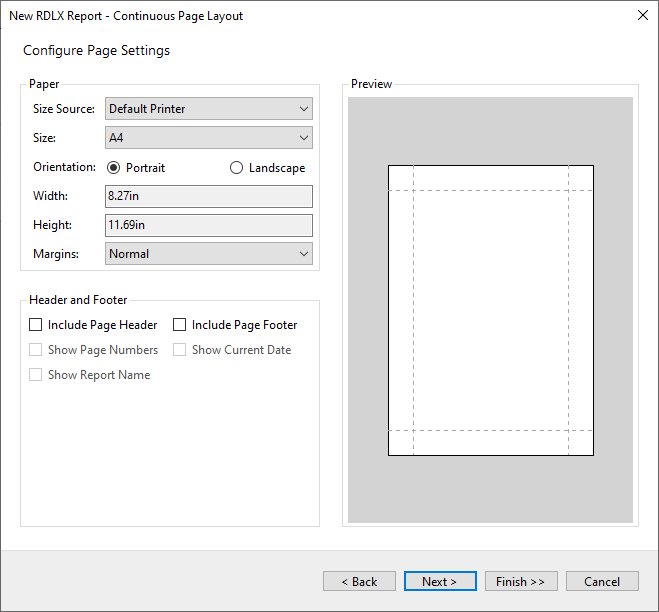
Task: Click the Paper group title
Action: (44, 84)
